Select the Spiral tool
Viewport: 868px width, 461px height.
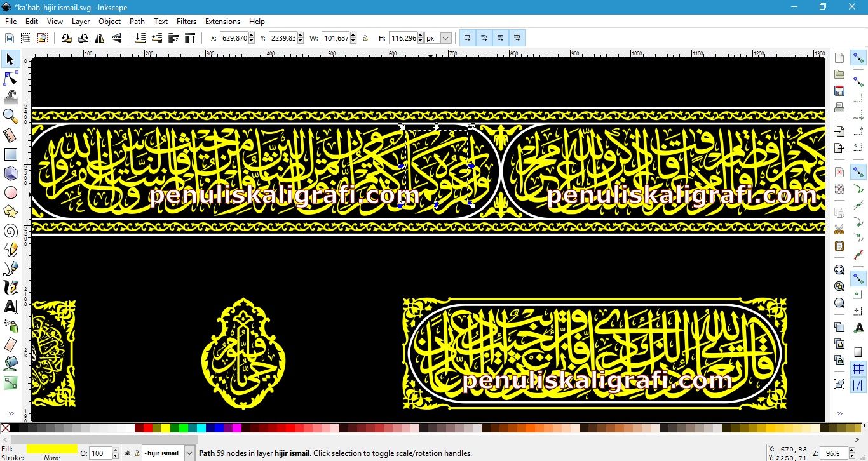tap(10, 230)
